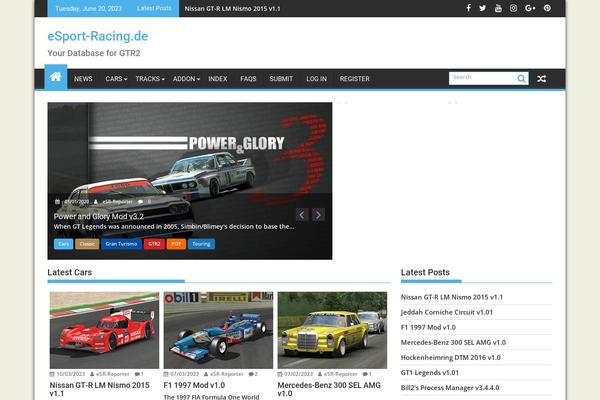The image size is (600, 400).
Task: Click the date Tuesday, June 20, 2023
Action: pyautogui.click(x=88, y=8)
